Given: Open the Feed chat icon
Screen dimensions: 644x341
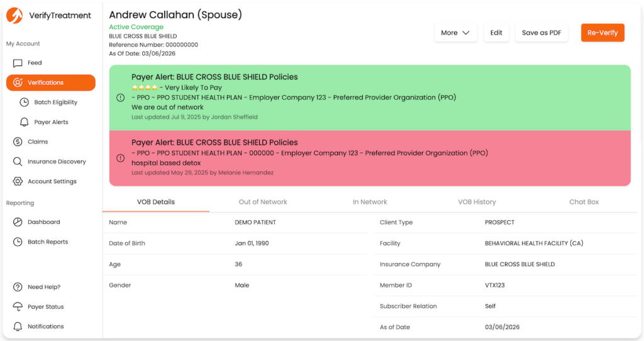Looking at the screenshot, I should (18, 63).
